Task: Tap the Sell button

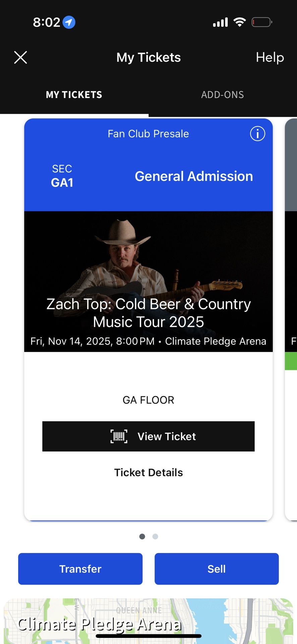Action: (217, 569)
